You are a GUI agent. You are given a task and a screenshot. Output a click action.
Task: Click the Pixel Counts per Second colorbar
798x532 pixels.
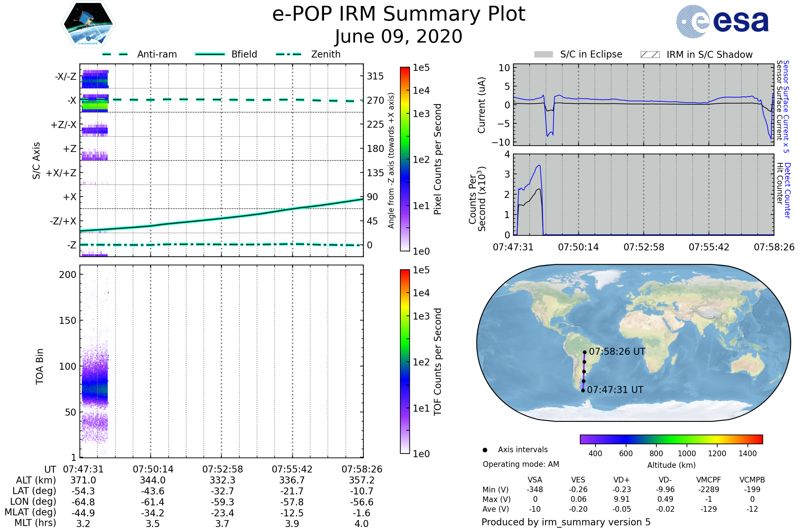pyautogui.click(x=405, y=159)
